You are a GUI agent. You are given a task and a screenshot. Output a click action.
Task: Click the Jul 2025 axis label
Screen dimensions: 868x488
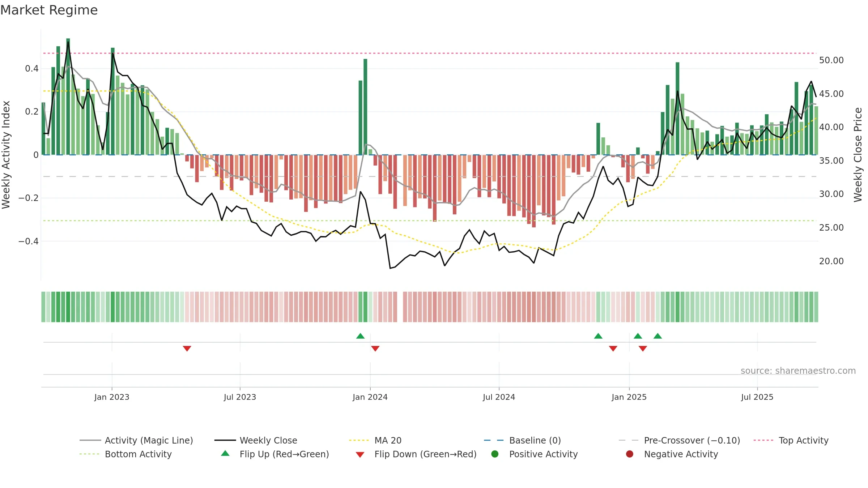click(x=757, y=397)
